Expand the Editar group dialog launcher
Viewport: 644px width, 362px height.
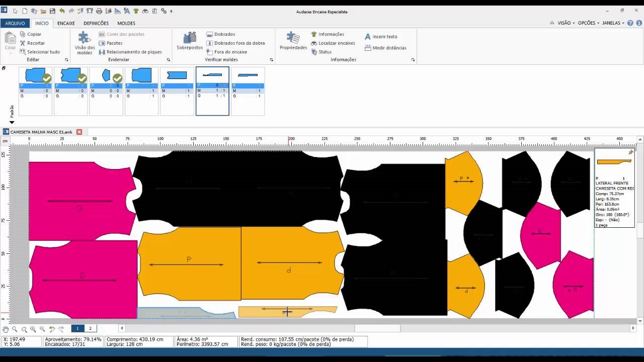(x=66, y=60)
